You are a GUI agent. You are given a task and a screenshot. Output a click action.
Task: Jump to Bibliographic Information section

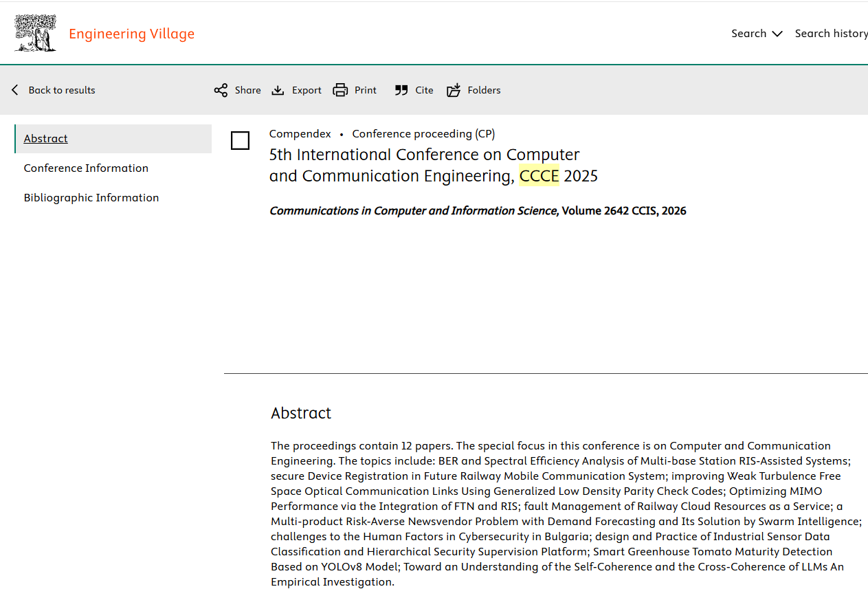coord(91,197)
